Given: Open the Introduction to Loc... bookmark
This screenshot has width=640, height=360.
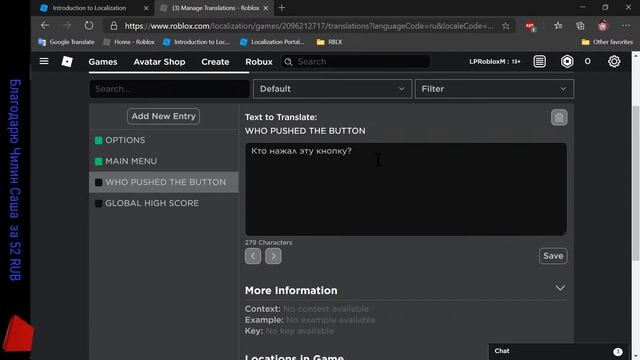Looking at the screenshot, I should click(196, 42).
